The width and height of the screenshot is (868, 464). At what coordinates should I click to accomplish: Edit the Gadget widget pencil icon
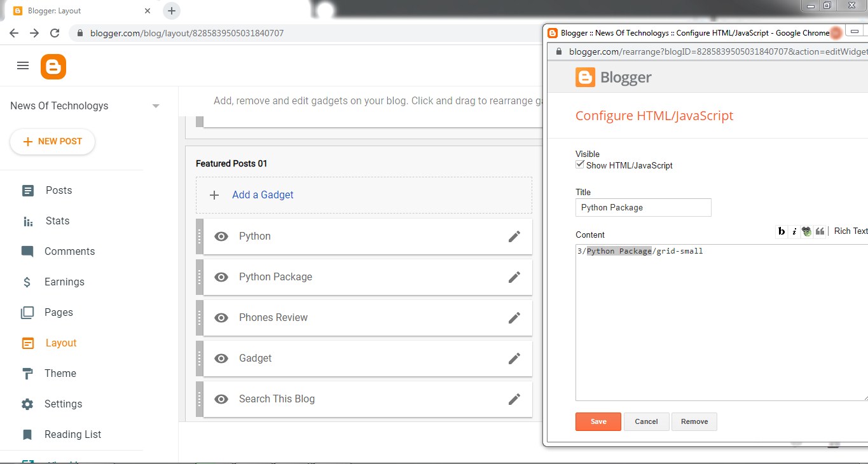click(x=514, y=358)
